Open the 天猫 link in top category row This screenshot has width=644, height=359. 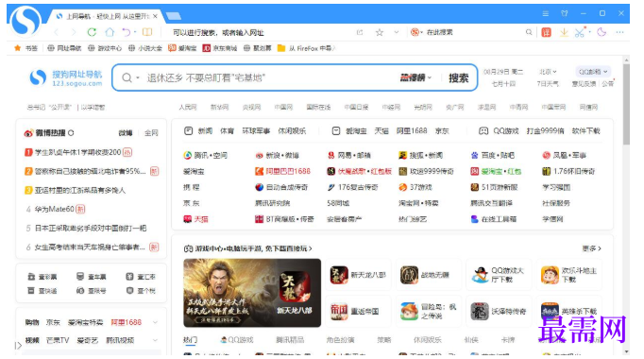(x=381, y=130)
